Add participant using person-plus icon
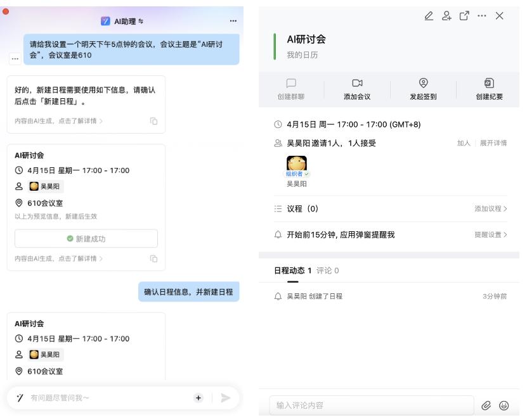527x420 pixels. (x=446, y=16)
